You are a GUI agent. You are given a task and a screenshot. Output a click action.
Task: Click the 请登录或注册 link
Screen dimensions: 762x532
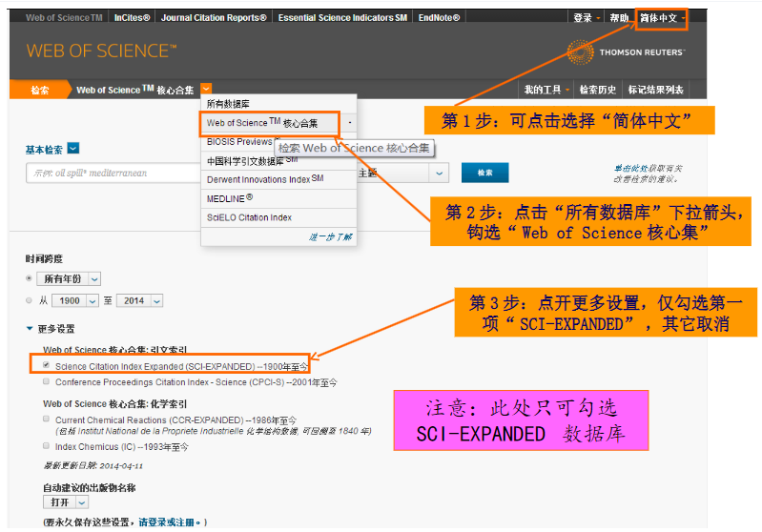pos(170,522)
